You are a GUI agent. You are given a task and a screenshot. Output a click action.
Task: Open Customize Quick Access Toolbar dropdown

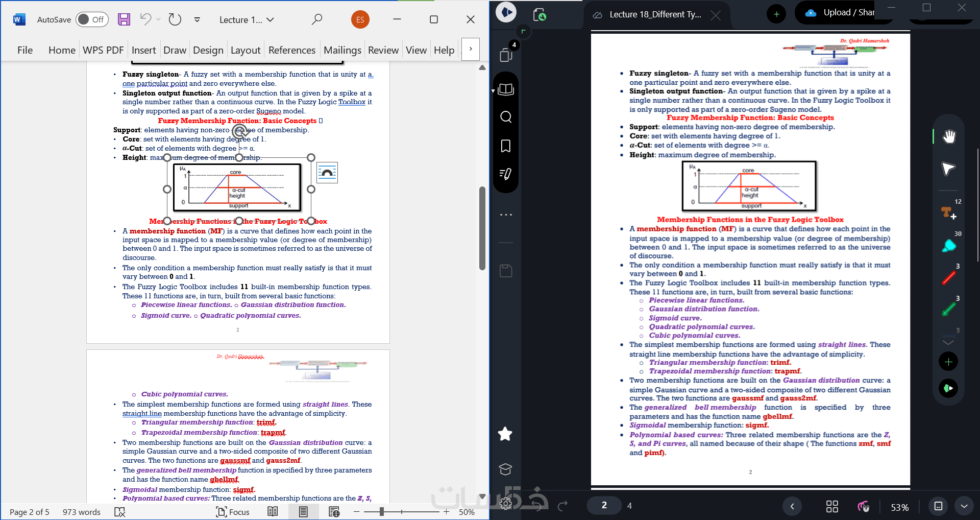click(197, 19)
